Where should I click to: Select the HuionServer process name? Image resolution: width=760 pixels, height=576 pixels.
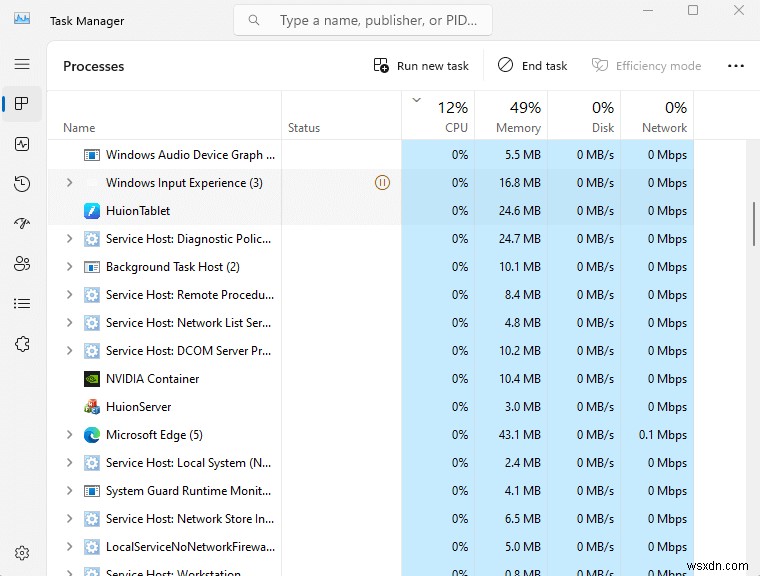click(x=138, y=407)
